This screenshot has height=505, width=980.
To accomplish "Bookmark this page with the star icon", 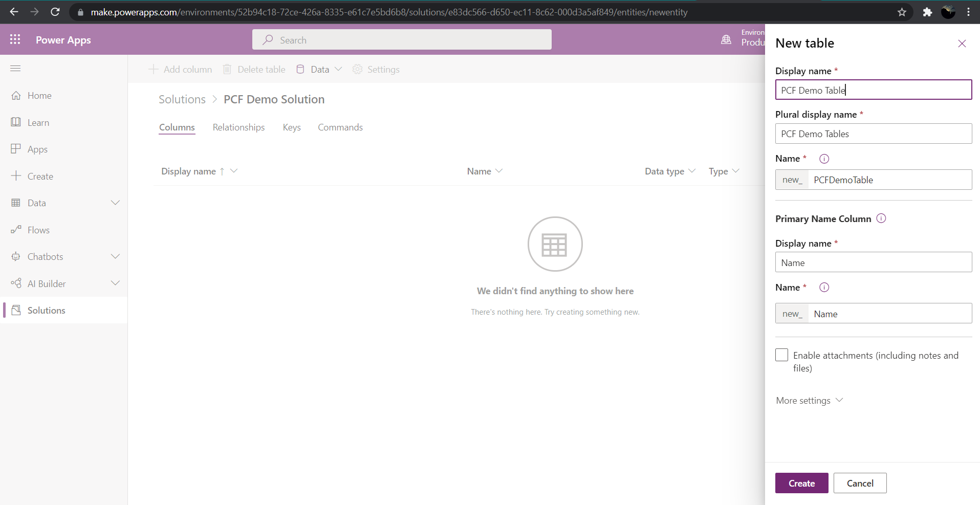I will tap(902, 12).
